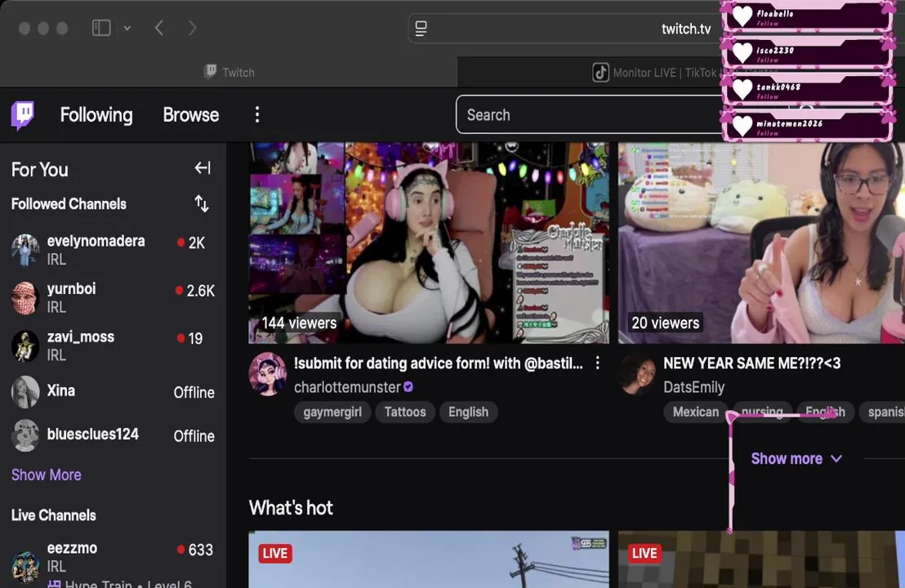This screenshot has width=905, height=588.
Task: Open first What's hot live thumbnail
Action: tap(429, 559)
